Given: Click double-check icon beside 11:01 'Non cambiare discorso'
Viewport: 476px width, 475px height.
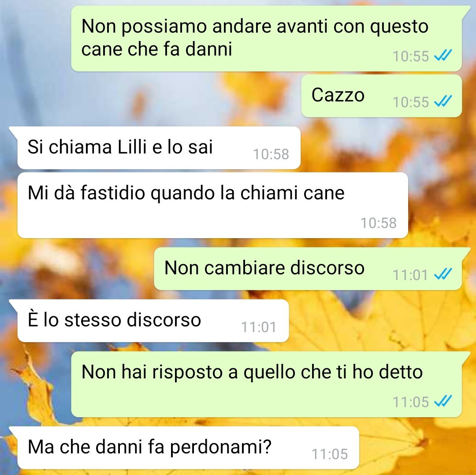Looking at the screenshot, I should click(443, 274).
